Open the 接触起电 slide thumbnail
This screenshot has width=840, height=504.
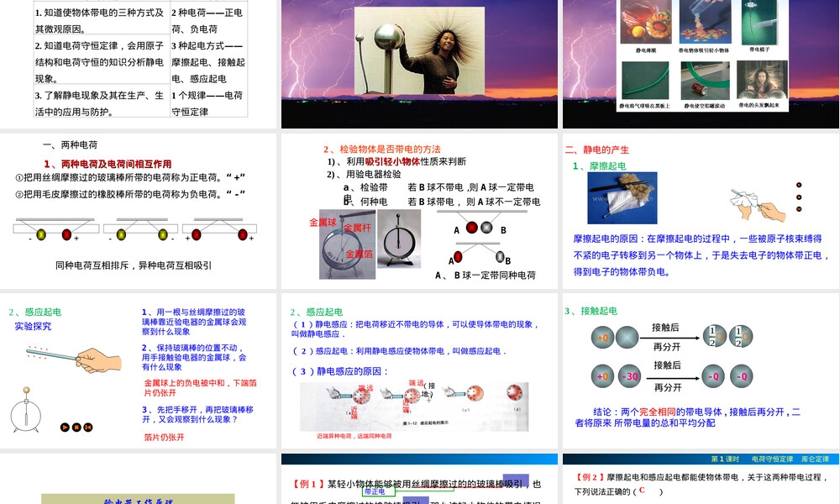tap(701, 370)
